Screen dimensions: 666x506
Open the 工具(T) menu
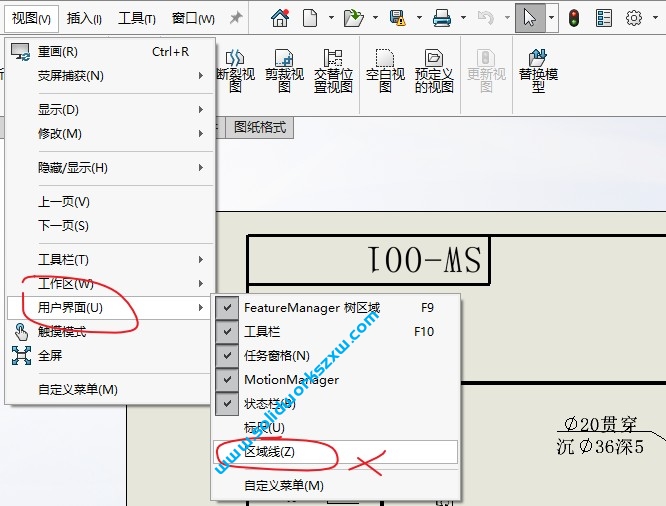pyautogui.click(x=137, y=18)
